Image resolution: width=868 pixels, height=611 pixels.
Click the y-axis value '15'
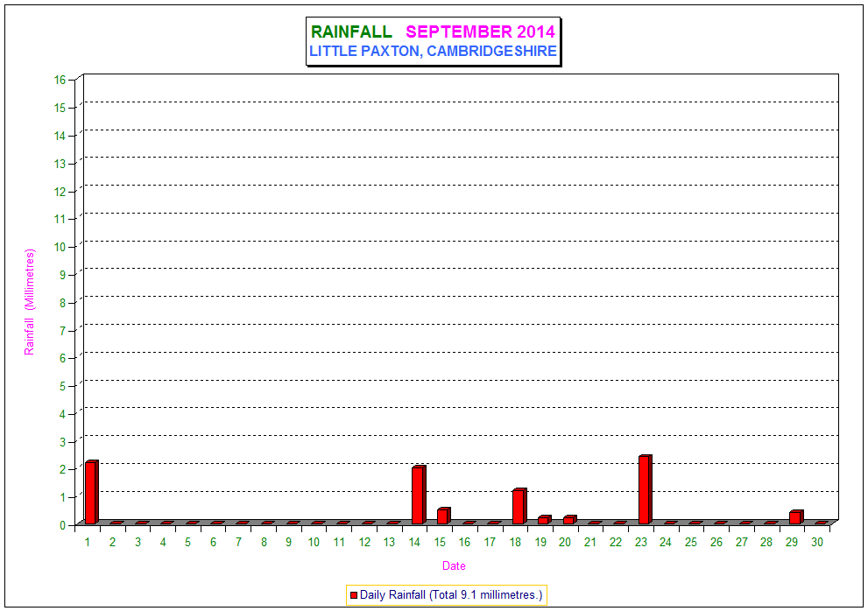point(60,108)
